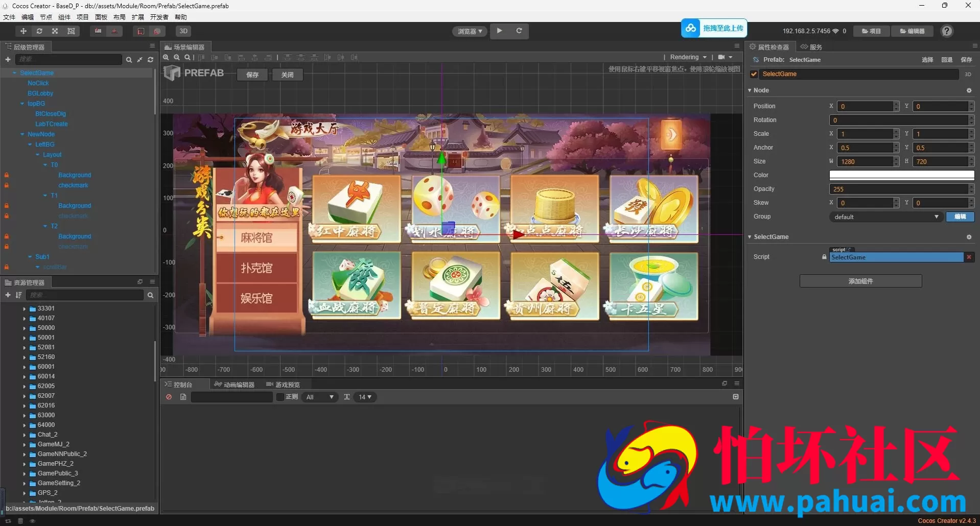Zoom in the scene editor
This screenshot has height=526, width=980.
[x=166, y=57]
